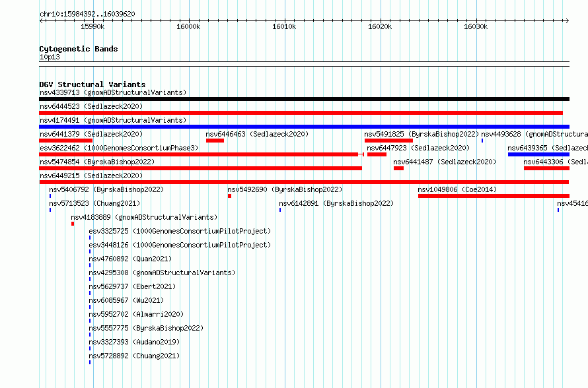Click the long red bar under nsv6449215
The height and width of the screenshot is (388, 588).
[304, 182]
